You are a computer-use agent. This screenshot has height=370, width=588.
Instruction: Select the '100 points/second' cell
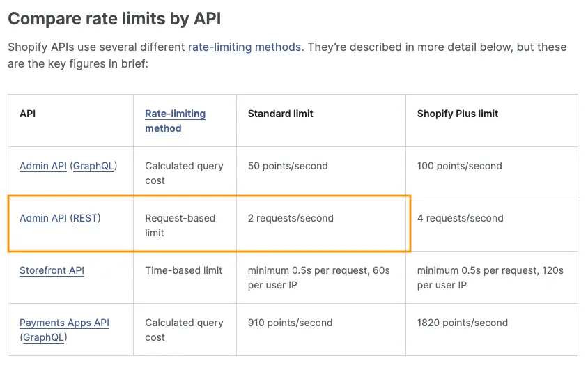pyautogui.click(x=492, y=173)
